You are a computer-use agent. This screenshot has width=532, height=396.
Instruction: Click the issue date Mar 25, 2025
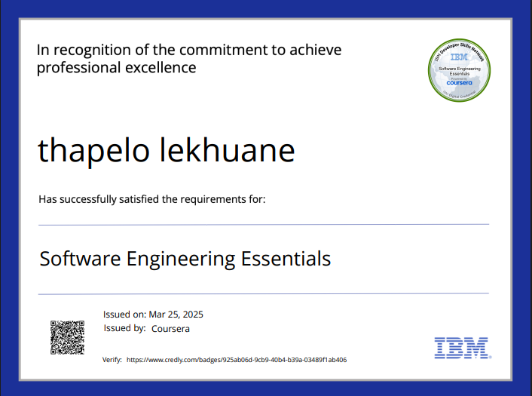(176, 315)
